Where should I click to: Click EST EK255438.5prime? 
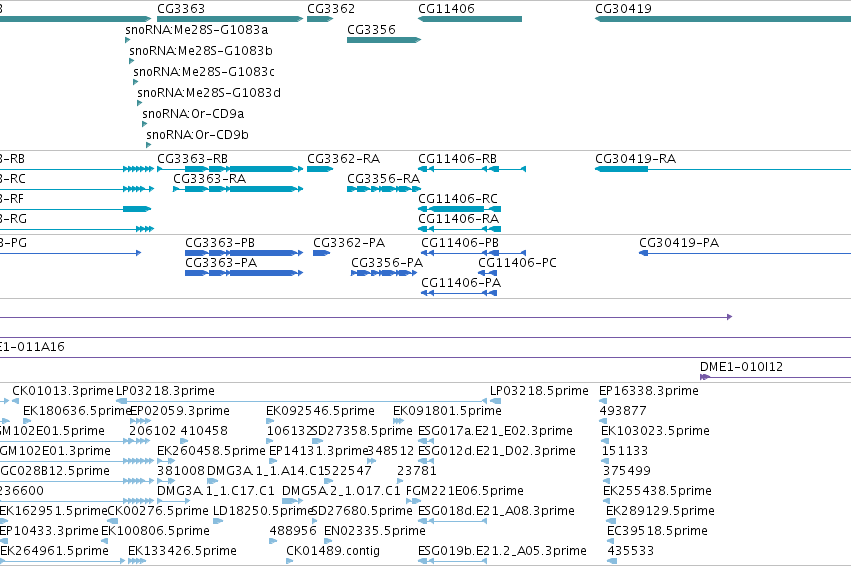[x=657, y=491]
